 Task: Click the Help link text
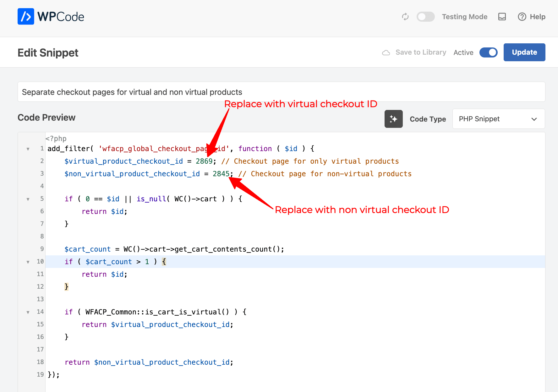(x=537, y=17)
